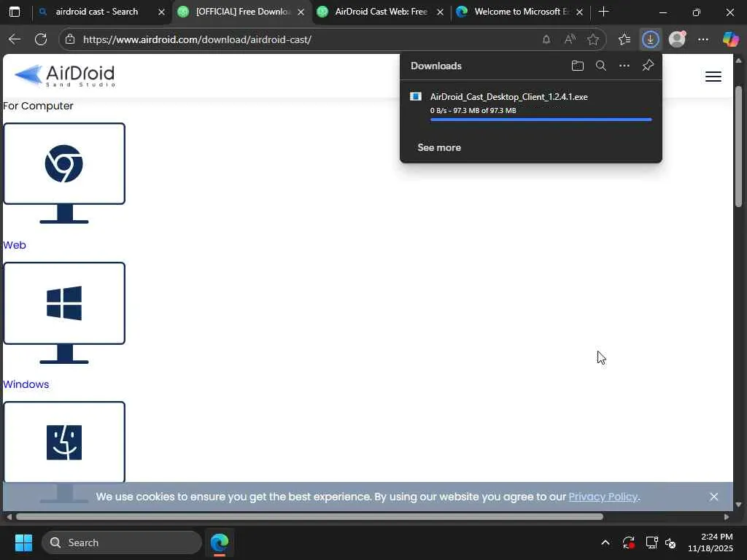
Task: Close the AirDroid Cast Web tab
Action: [440, 12]
